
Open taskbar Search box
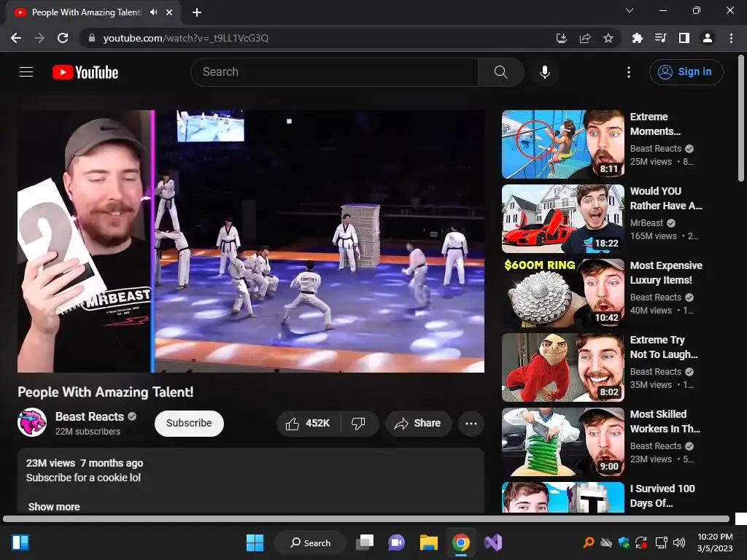point(311,542)
